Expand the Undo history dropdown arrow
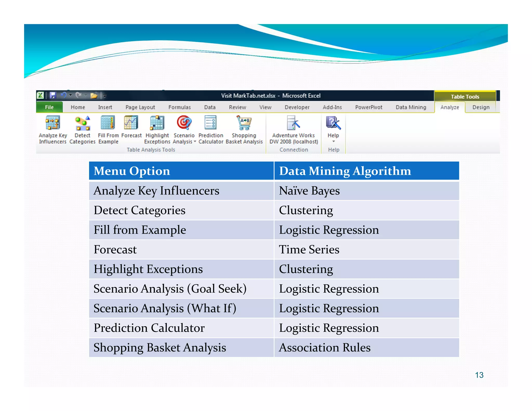The height and width of the screenshot is (411, 532). click(x=70, y=95)
